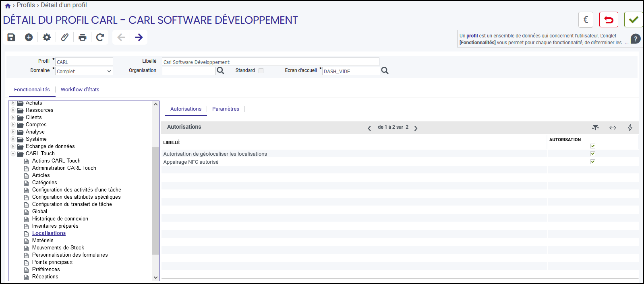644x284 pixels.
Task: Click the tree scrollbar thumb
Action: point(155,201)
